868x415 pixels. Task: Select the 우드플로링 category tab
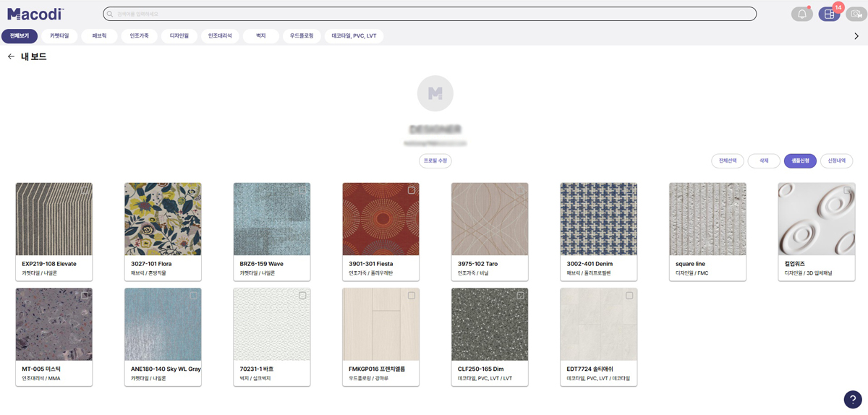(302, 35)
